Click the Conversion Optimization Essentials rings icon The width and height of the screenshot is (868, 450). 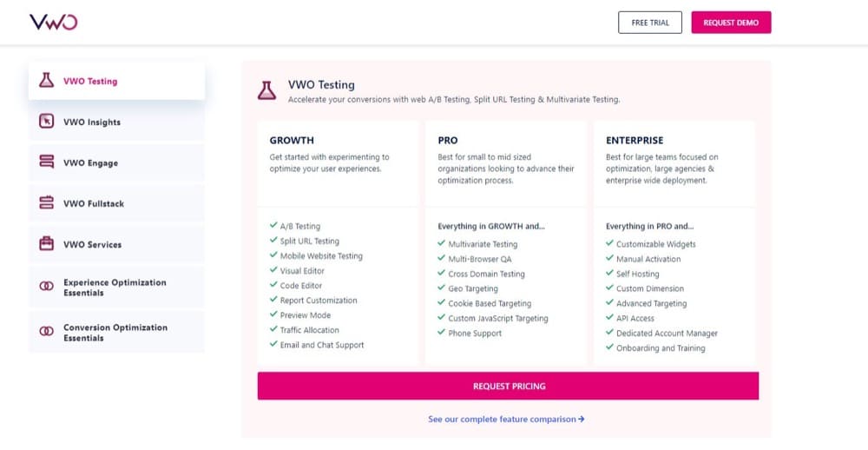46,332
